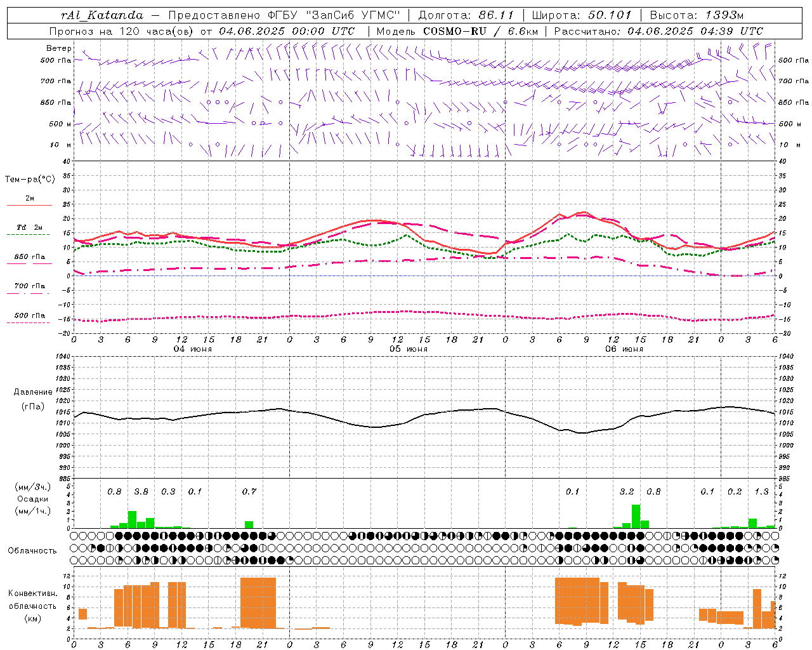Click the 'Тем-ра(°C)' temperature label
Image resolution: width=812 pixels, height=650 pixels.
point(30,180)
